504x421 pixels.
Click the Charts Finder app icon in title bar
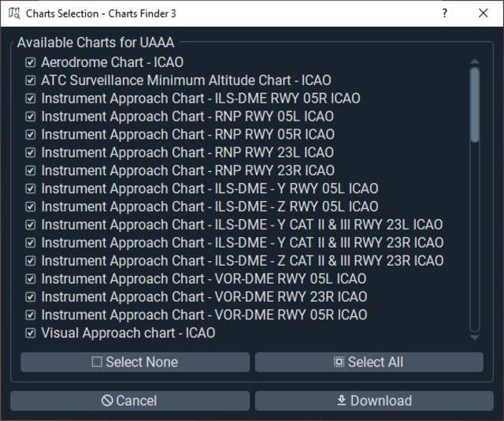click(14, 13)
